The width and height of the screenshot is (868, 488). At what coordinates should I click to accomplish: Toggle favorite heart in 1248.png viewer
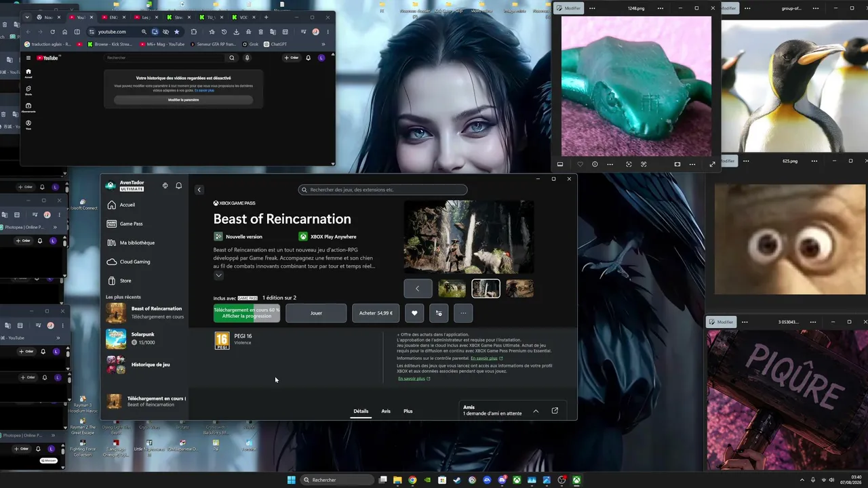point(580,164)
